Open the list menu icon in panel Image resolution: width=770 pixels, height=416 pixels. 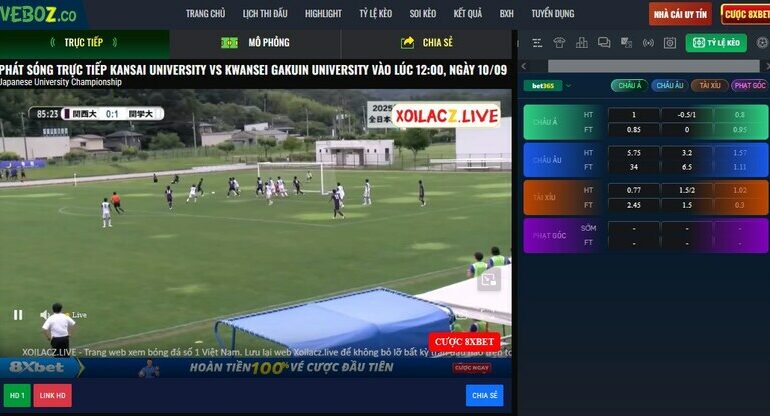click(537, 43)
